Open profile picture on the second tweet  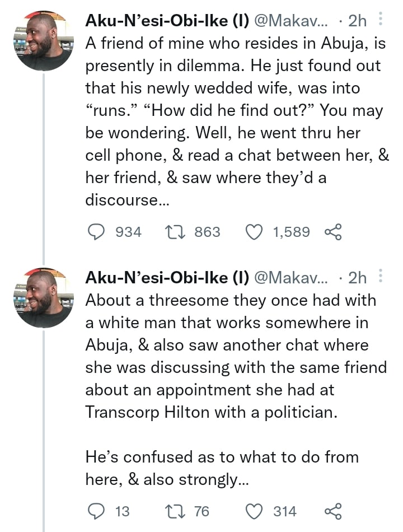click(x=44, y=297)
